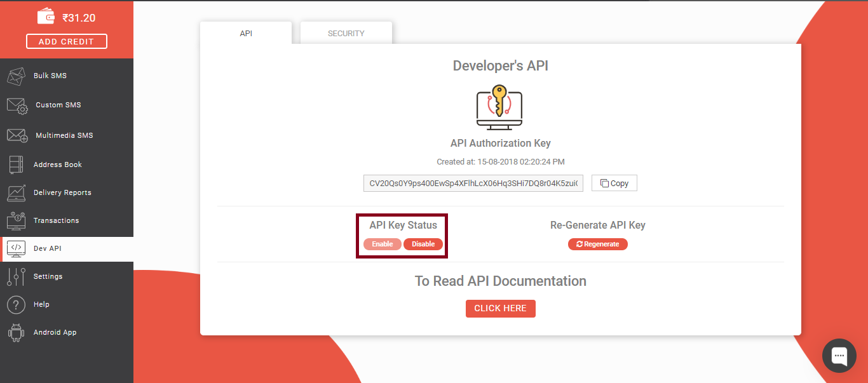
Task: Click the Transactions monitor icon
Action: pos(16,220)
